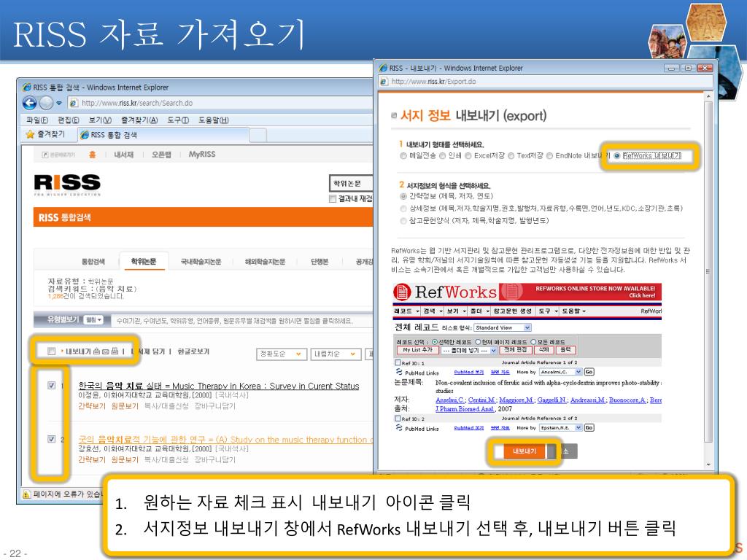747x560 pixels.
Task: Click the orange 내보내기 export button
Action: pyautogui.click(x=524, y=451)
